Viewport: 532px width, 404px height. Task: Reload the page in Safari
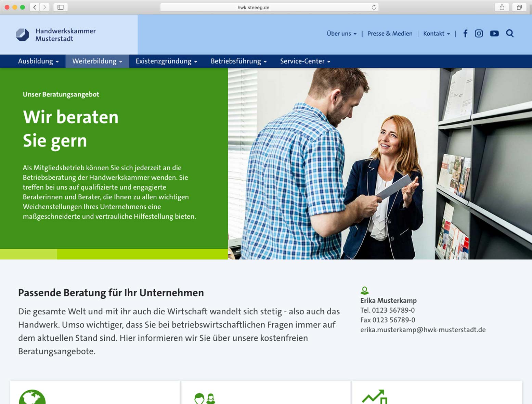(x=374, y=7)
